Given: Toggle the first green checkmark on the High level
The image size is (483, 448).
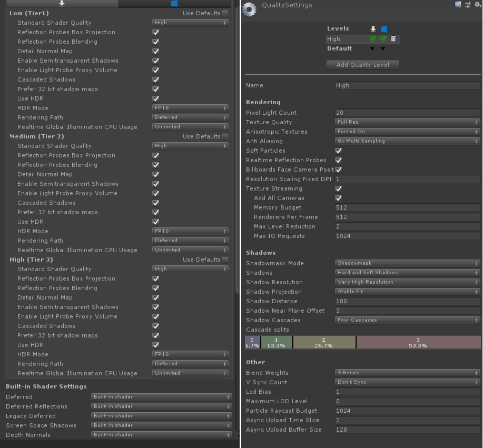Looking at the screenshot, I should coord(372,39).
